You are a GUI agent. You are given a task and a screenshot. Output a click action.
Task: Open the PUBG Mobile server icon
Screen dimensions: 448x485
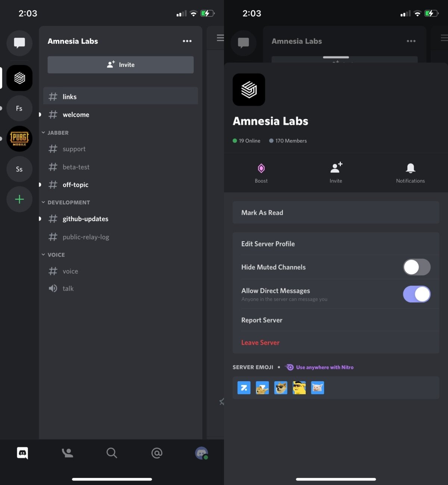19,139
